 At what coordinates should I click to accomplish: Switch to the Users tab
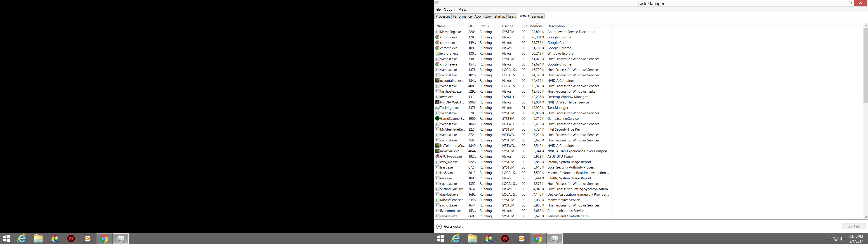[512, 16]
